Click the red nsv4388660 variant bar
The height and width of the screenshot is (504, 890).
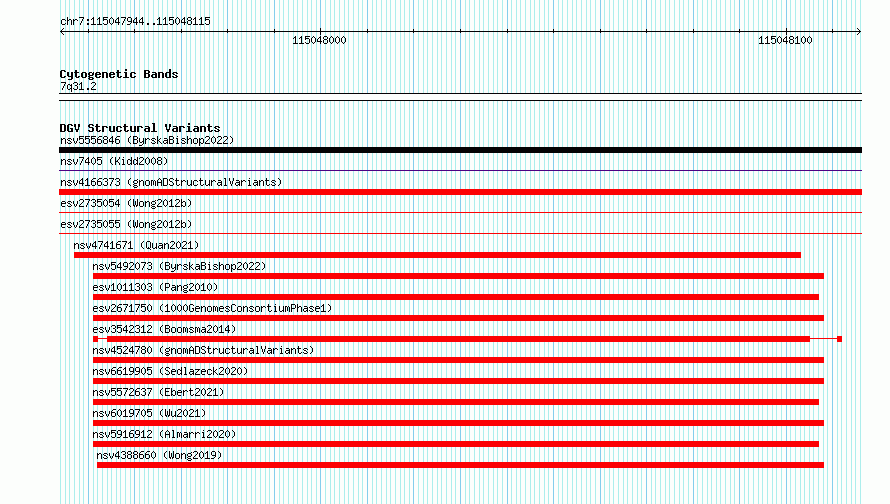(460, 465)
